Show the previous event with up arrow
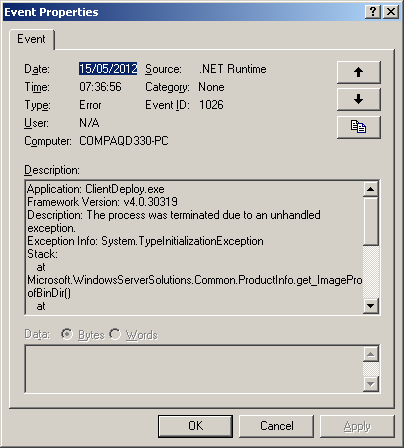 (358, 72)
